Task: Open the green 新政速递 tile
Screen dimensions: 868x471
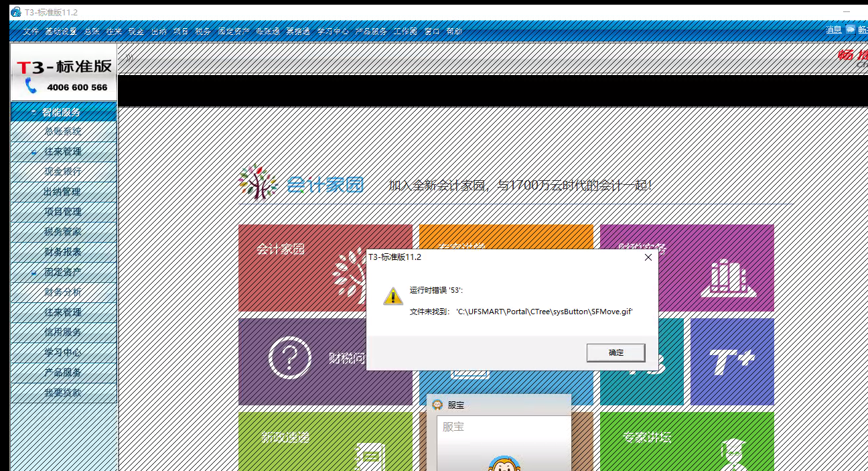Action: pos(325,441)
